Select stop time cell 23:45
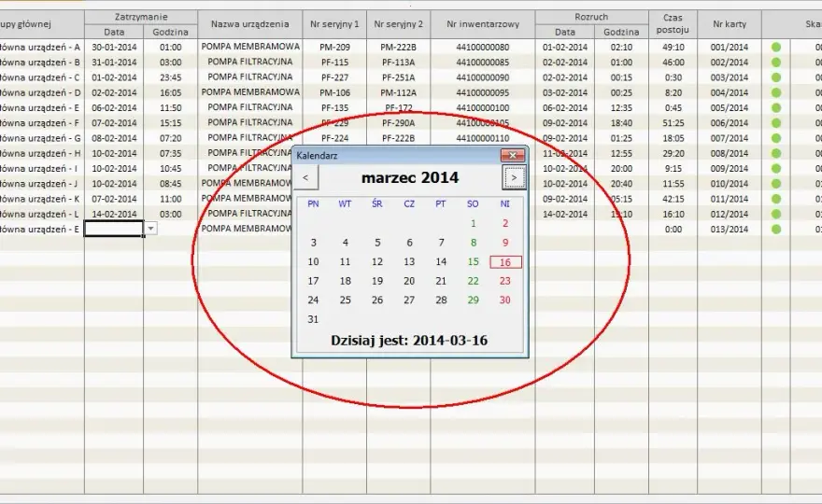The height and width of the screenshot is (504, 822). (x=170, y=77)
